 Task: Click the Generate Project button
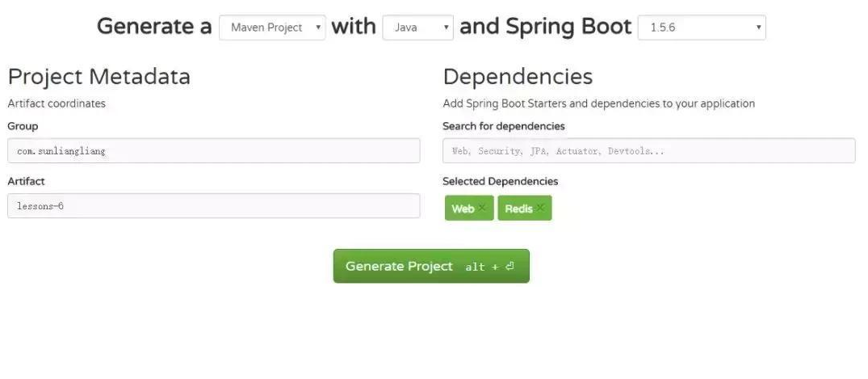[x=431, y=266]
